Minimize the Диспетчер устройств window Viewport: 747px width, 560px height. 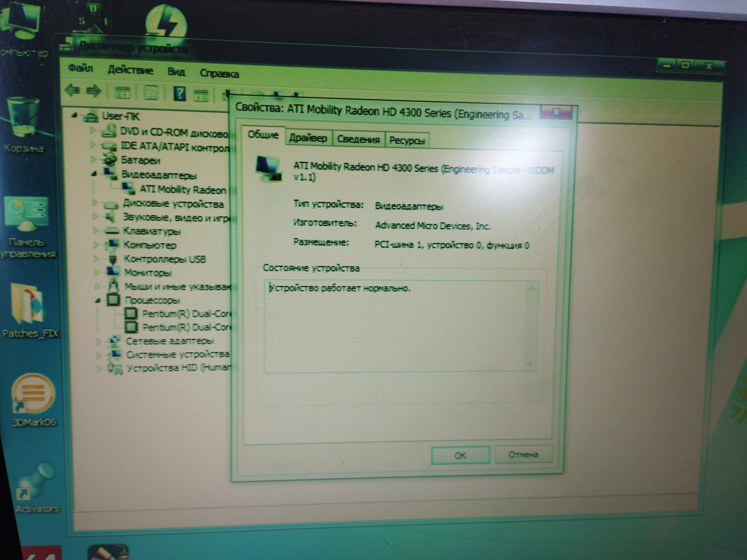tap(667, 66)
